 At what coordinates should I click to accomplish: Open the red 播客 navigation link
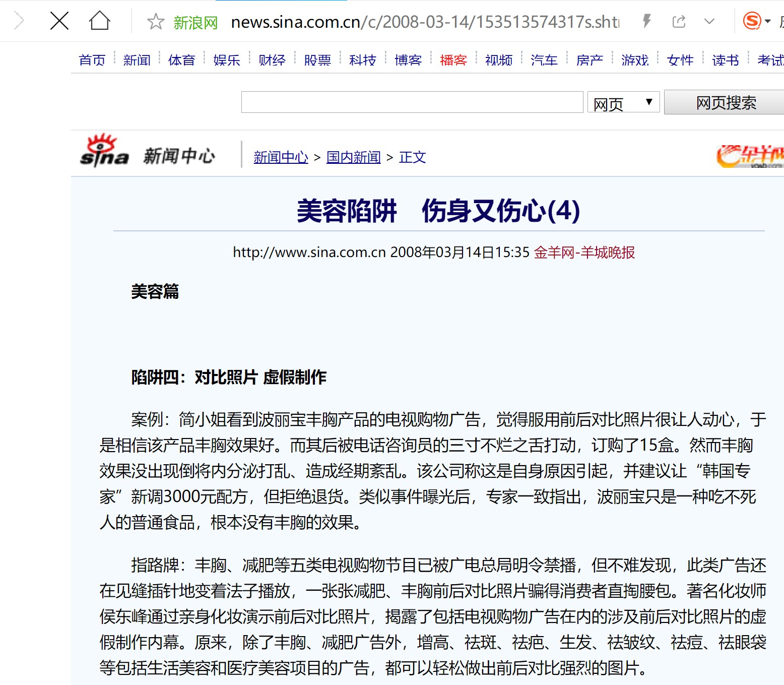[453, 60]
